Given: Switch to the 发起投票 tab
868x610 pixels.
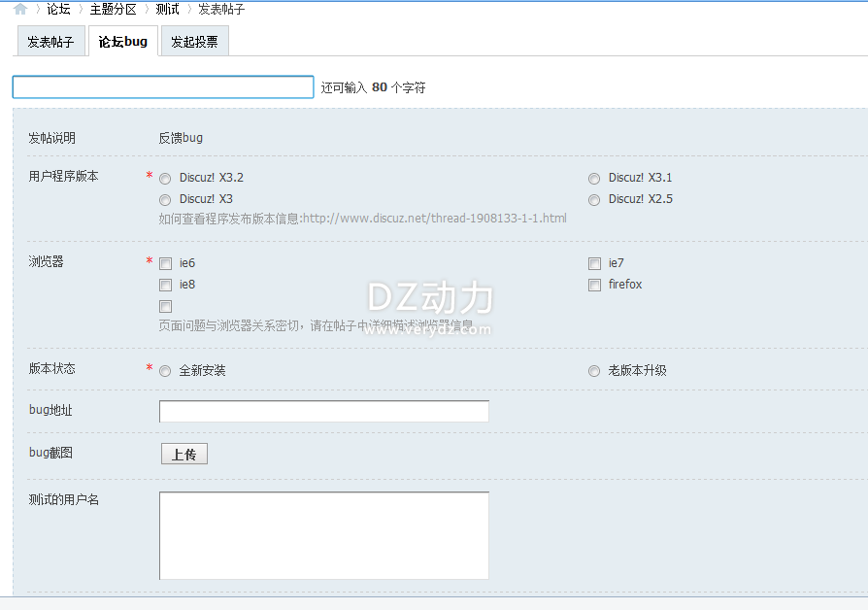Looking at the screenshot, I should coord(194,42).
